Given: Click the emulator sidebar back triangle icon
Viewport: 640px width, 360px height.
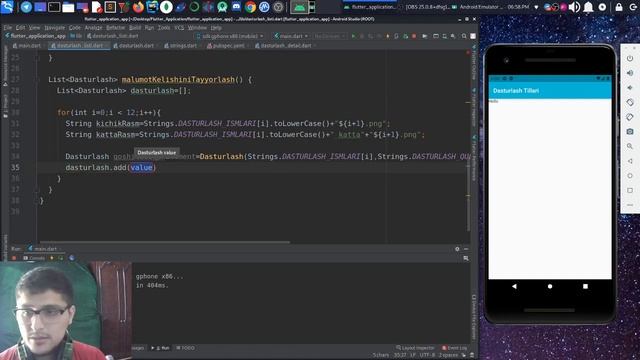Looking at the screenshot, I should point(630,161).
